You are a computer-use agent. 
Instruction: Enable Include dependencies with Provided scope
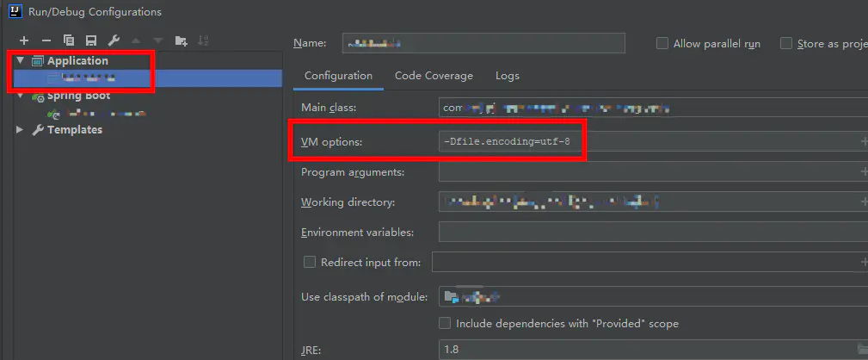point(445,323)
